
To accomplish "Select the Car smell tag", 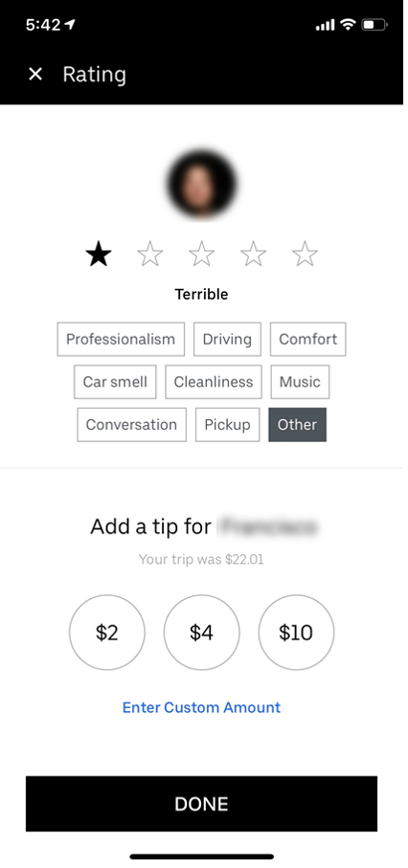I will pos(115,382).
